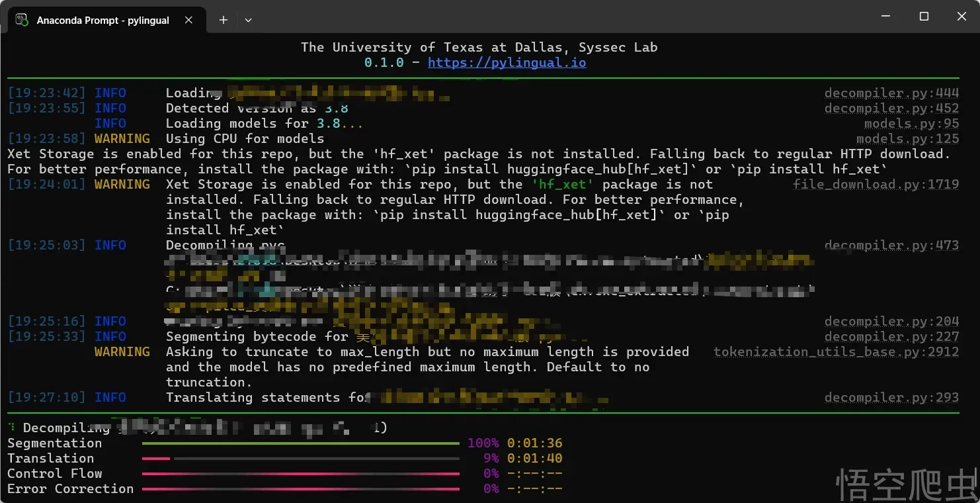Maximize the terminal window

[924, 17]
